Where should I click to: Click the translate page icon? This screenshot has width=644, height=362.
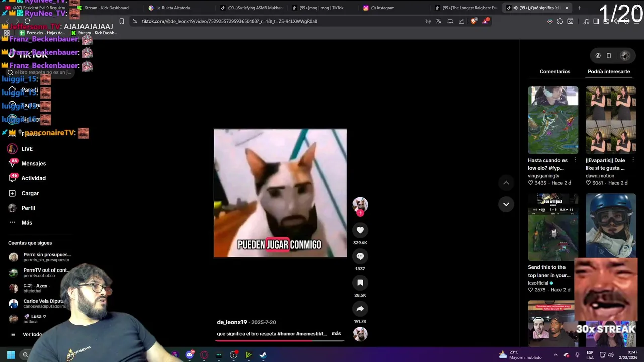[x=439, y=21]
